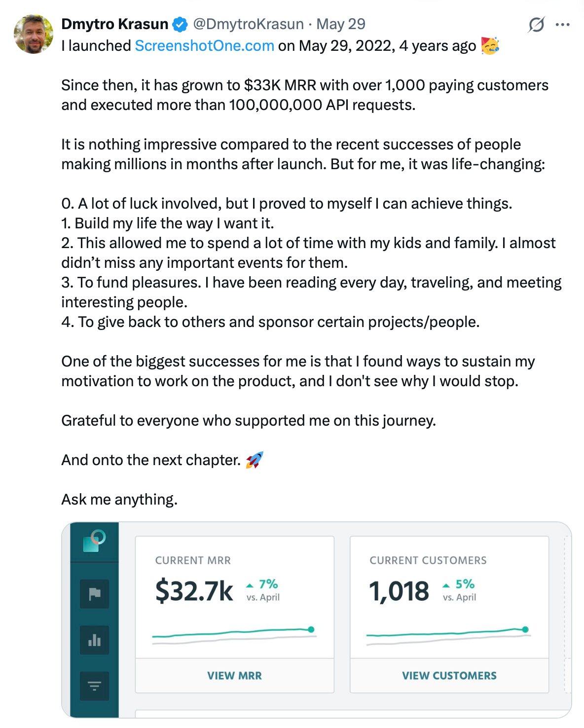Click the customers trend line endpoint

coord(525,629)
